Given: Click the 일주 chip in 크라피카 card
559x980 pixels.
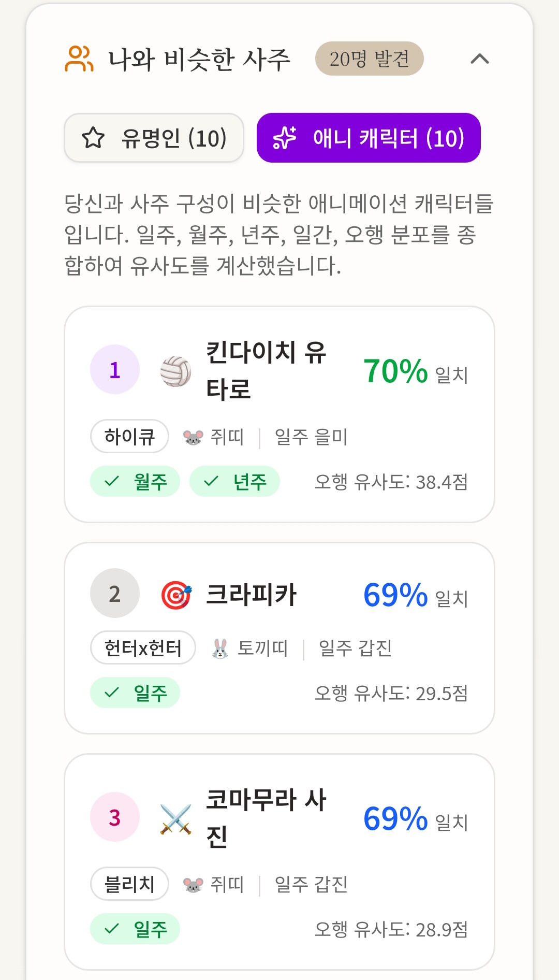Looking at the screenshot, I should (135, 693).
